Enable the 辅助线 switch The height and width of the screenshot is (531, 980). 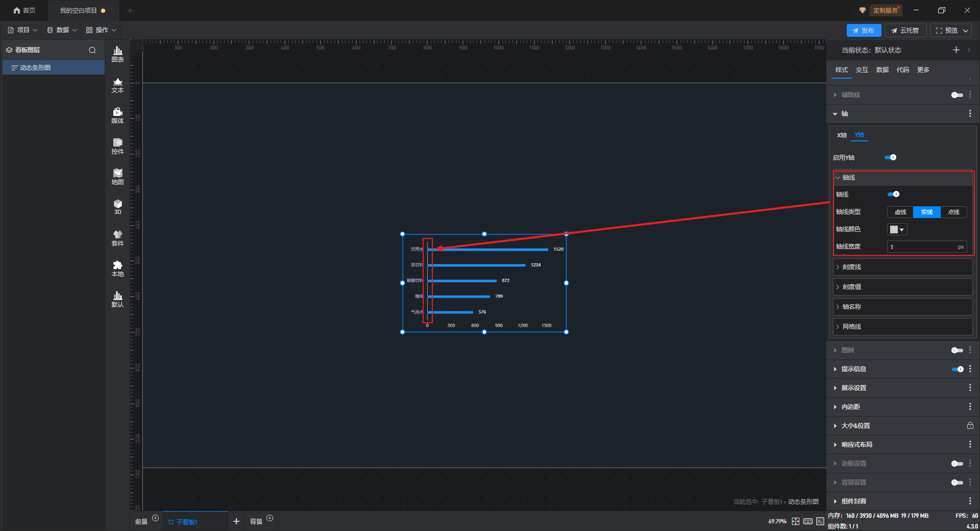pyautogui.click(x=957, y=95)
